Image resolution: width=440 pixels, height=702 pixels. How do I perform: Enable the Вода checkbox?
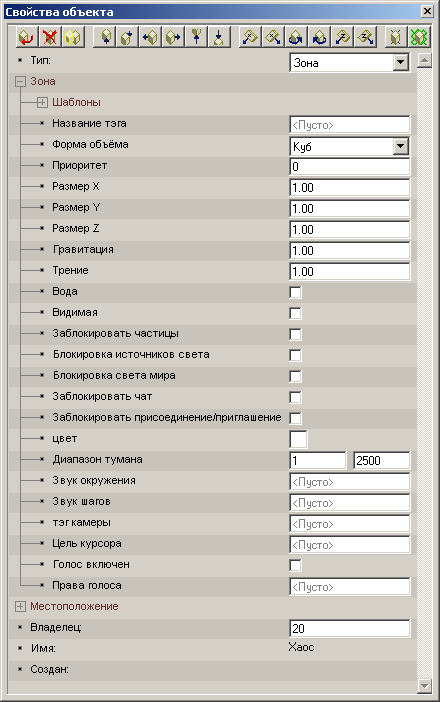295,292
